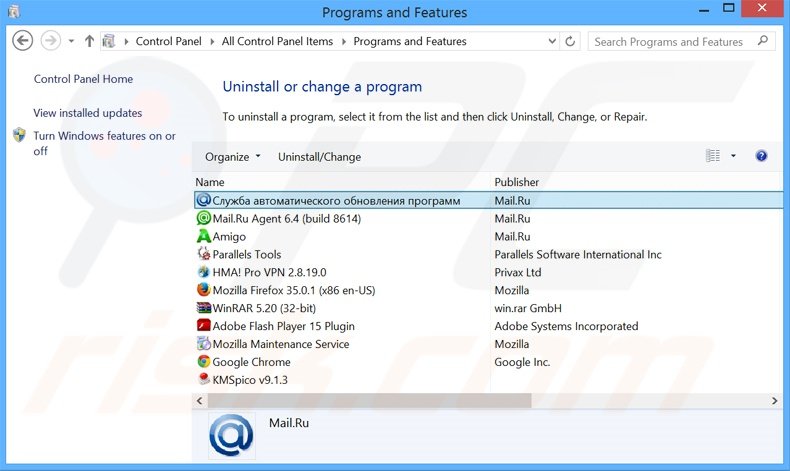Viewport: 790px width, 471px height.
Task: Click the Google Chrome icon in list
Action: click(x=204, y=362)
